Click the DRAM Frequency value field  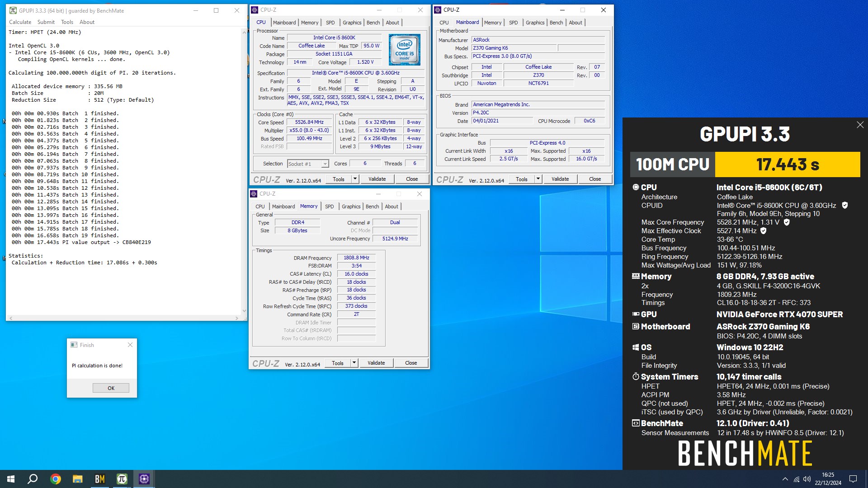356,258
